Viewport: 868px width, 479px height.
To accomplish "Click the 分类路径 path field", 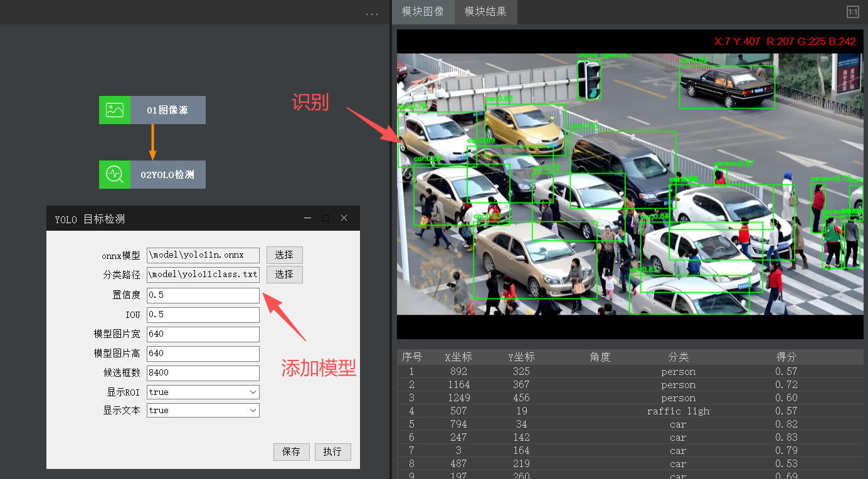I will pos(203,274).
